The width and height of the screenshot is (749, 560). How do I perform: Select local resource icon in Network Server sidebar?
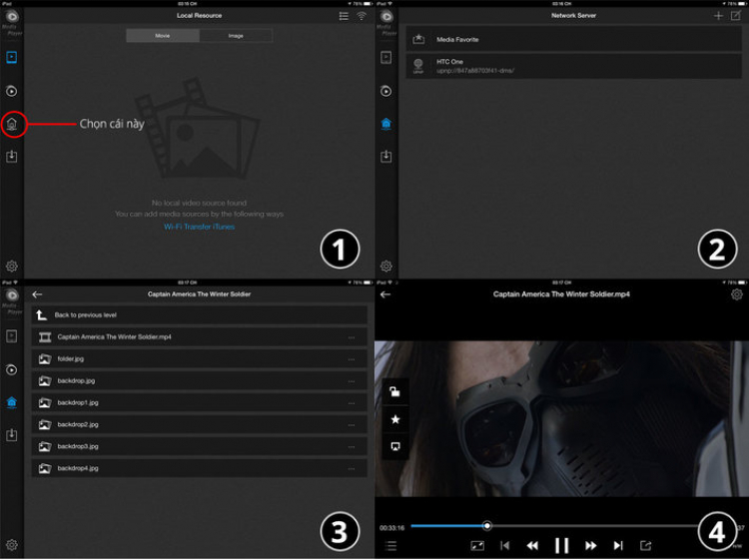coord(385,57)
